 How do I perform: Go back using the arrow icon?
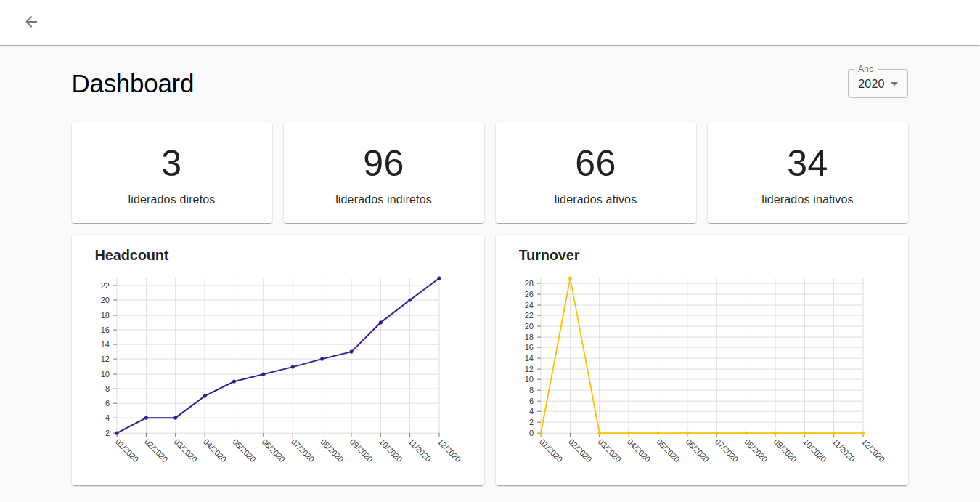(31, 22)
